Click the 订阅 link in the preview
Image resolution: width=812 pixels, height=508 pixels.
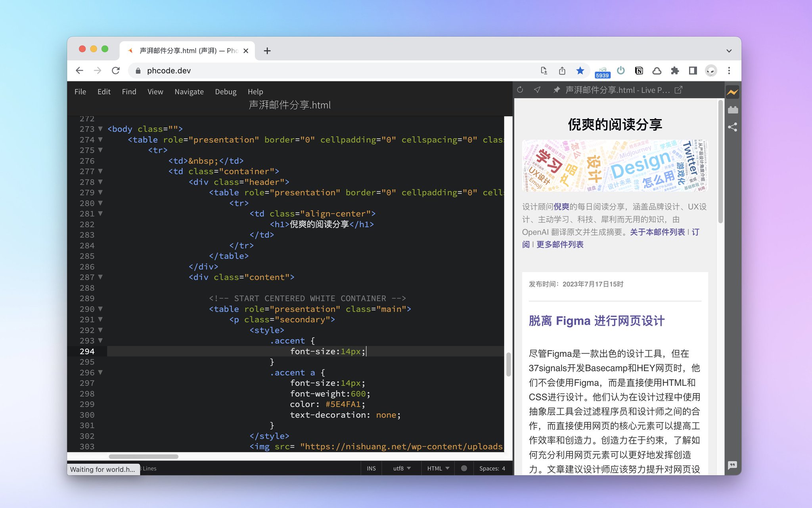(695, 233)
